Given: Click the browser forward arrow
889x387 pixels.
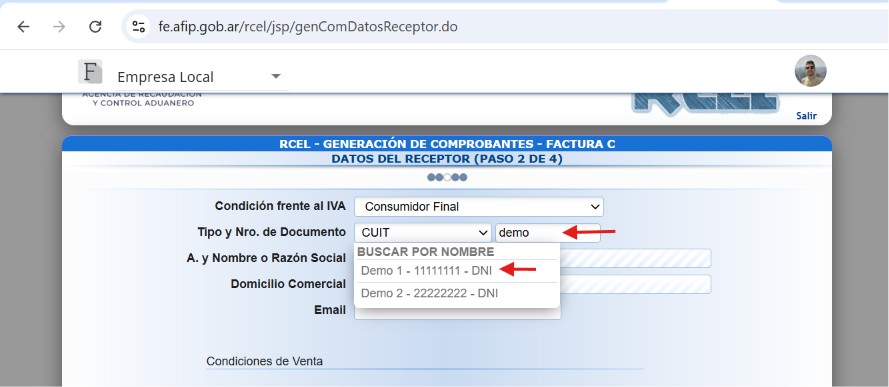Looking at the screenshot, I should [59, 27].
